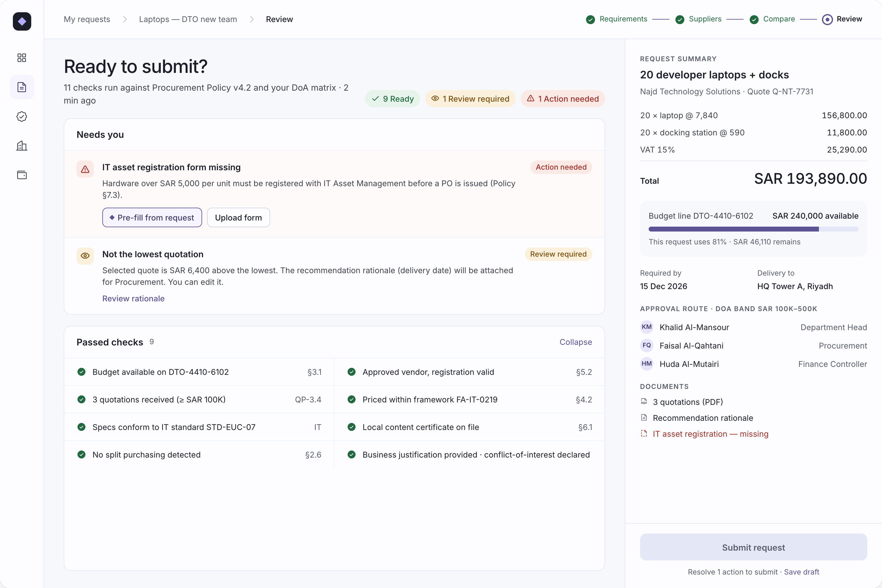Image resolution: width=882 pixels, height=588 pixels.
Task: Click the Upload form button
Action: coord(239,217)
